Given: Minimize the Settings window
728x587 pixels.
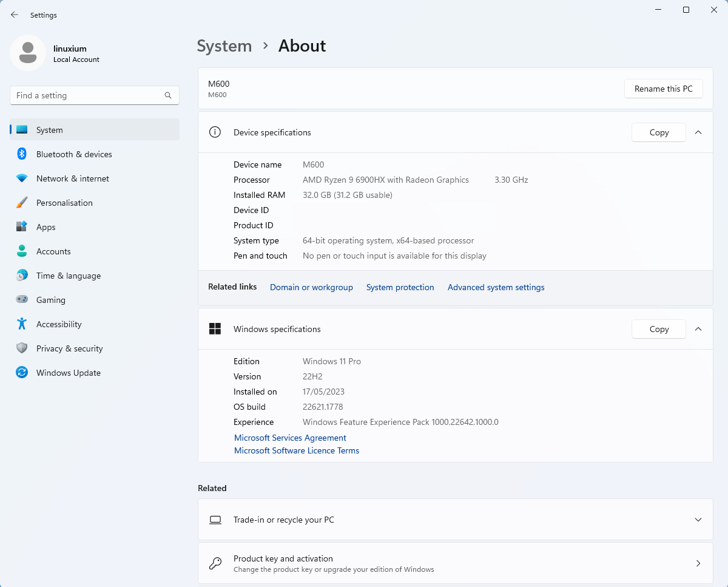Looking at the screenshot, I should tap(658, 10).
